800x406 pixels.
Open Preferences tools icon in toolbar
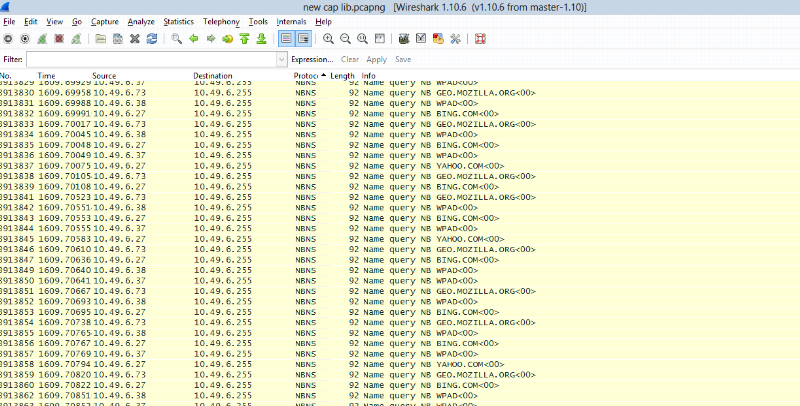point(455,39)
